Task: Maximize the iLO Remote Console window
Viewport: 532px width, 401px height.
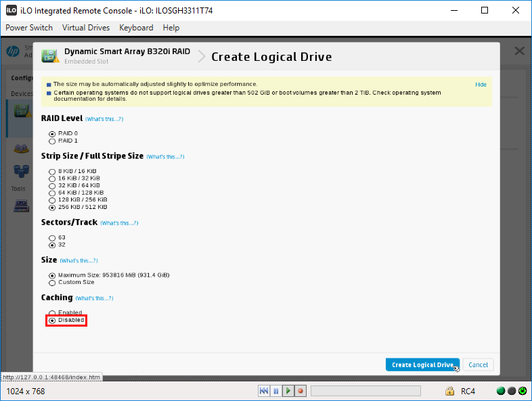Action: point(485,11)
